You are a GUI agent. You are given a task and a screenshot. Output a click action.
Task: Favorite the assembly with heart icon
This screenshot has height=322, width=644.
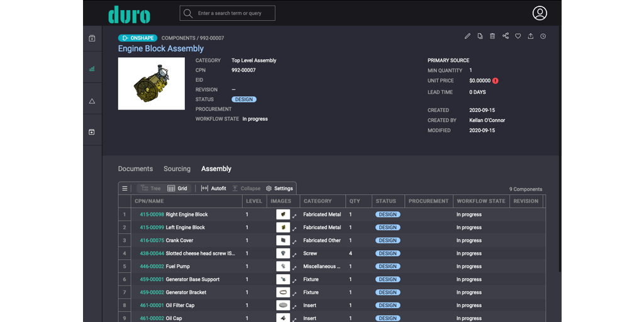[518, 36]
